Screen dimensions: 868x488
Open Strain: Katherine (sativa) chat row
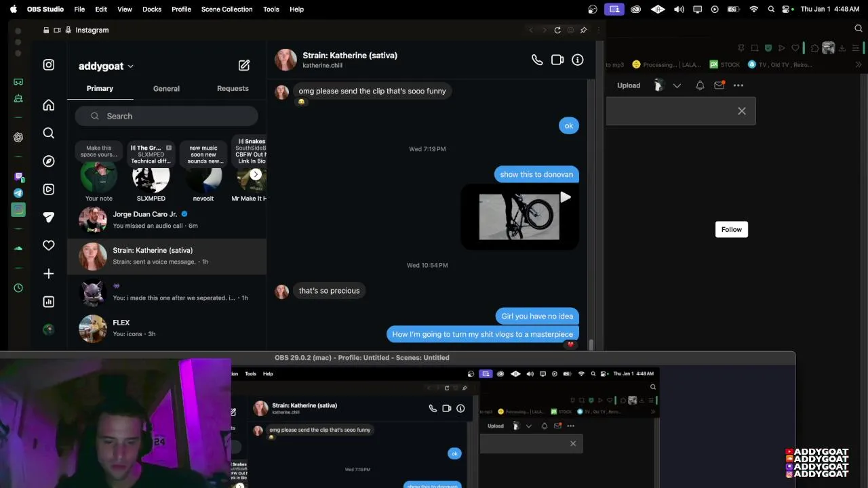pos(167,256)
